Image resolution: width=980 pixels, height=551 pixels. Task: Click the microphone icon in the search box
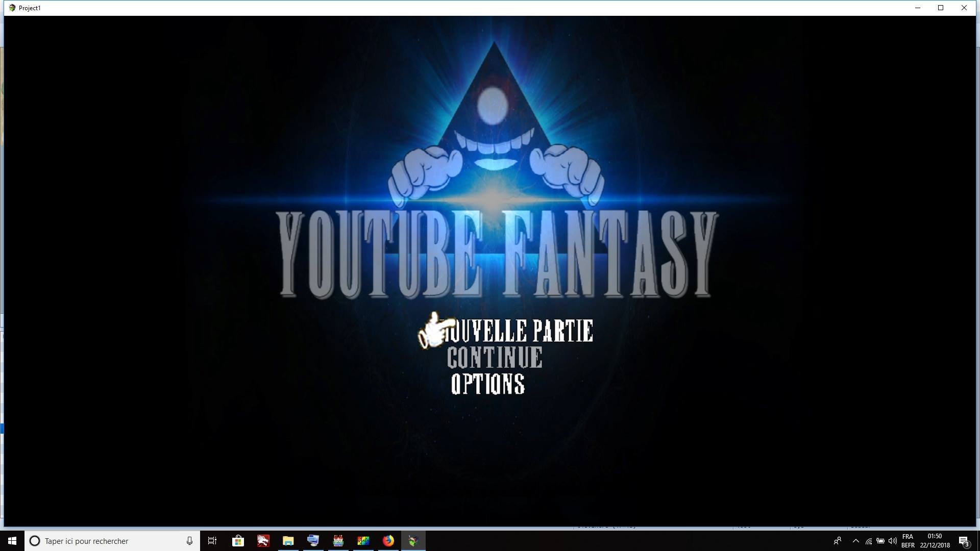(189, 541)
